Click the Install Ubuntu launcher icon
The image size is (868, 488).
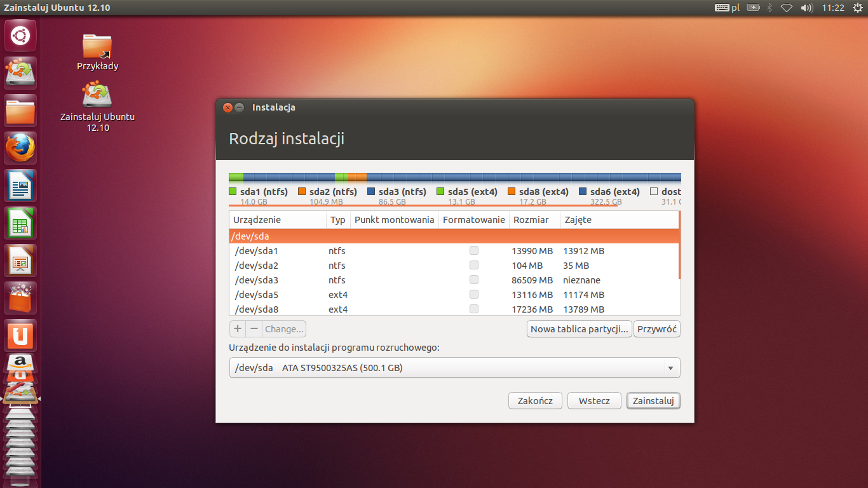click(21, 73)
